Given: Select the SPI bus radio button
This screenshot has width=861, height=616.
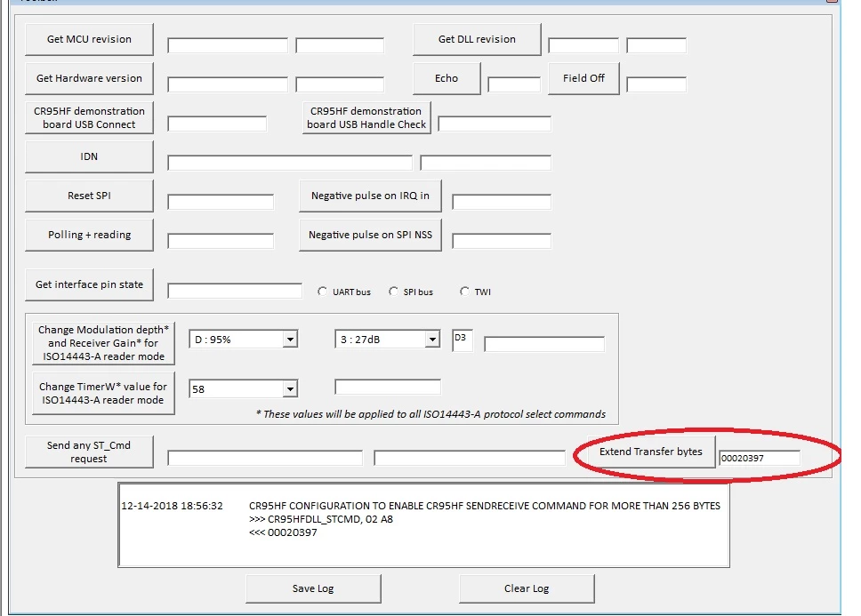Looking at the screenshot, I should point(393,292).
